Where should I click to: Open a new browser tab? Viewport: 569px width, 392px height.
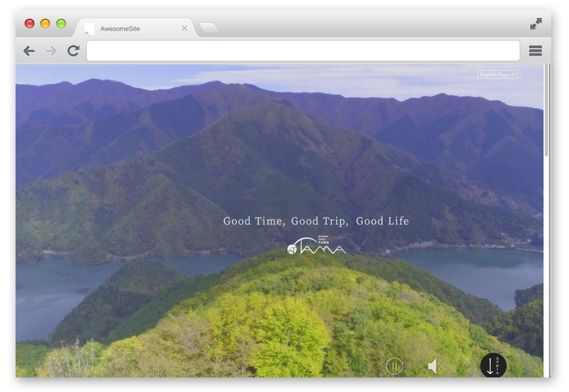[208, 27]
